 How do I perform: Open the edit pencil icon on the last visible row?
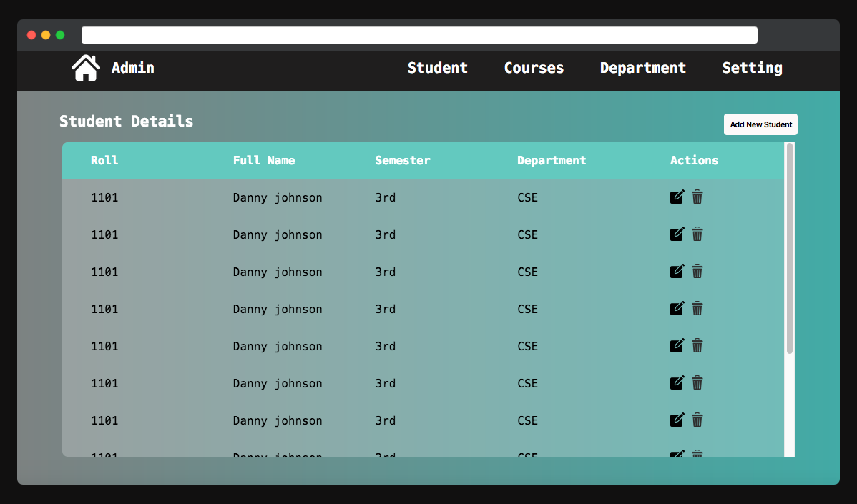point(677,454)
